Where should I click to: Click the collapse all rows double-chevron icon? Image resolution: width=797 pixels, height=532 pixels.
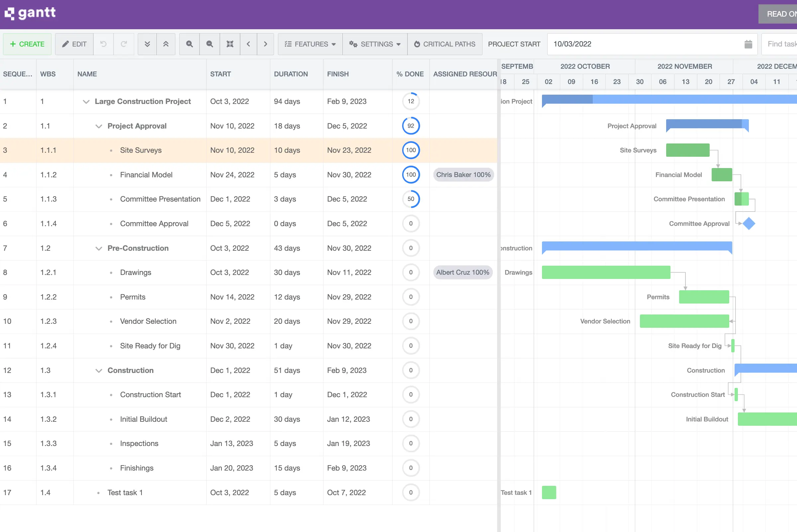click(166, 44)
